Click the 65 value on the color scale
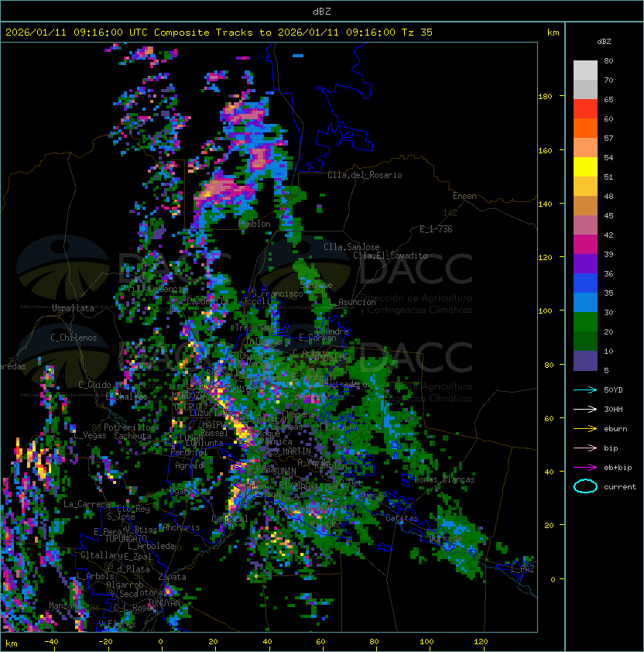The width and height of the screenshot is (644, 652). (x=608, y=99)
